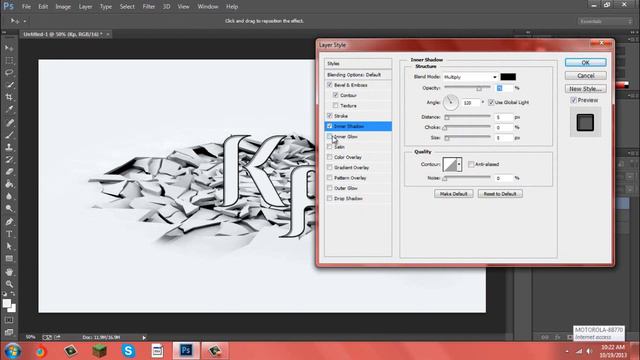
Task: Select the Blur tool
Action: pyautogui.click(x=9, y=196)
